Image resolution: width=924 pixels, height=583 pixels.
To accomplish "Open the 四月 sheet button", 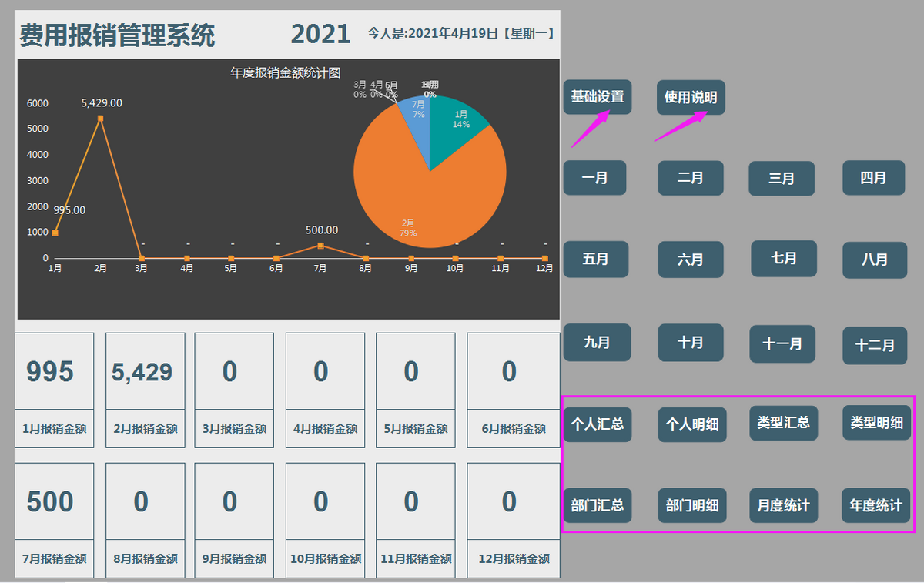I will click(x=873, y=178).
